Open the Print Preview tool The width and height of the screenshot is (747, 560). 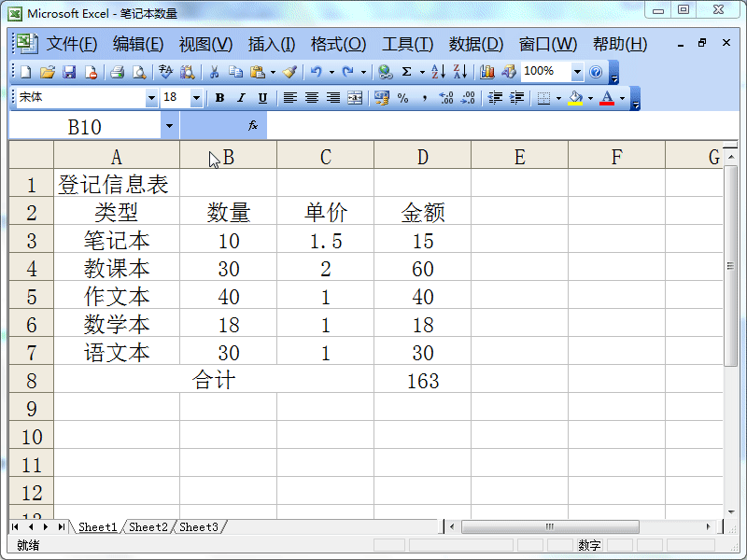(x=137, y=72)
